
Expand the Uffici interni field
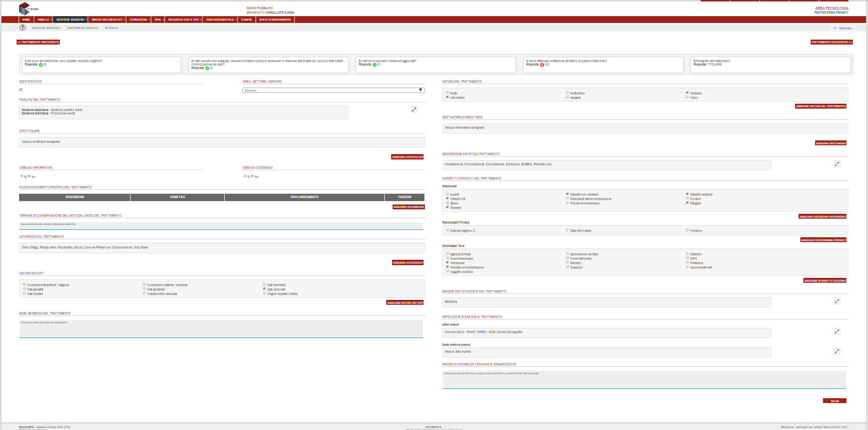click(x=837, y=332)
